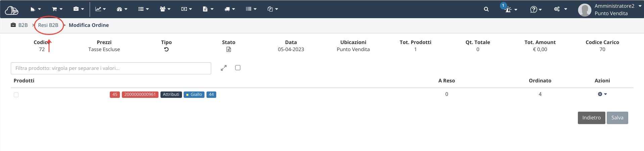Select the product row checkbox

tap(16, 95)
